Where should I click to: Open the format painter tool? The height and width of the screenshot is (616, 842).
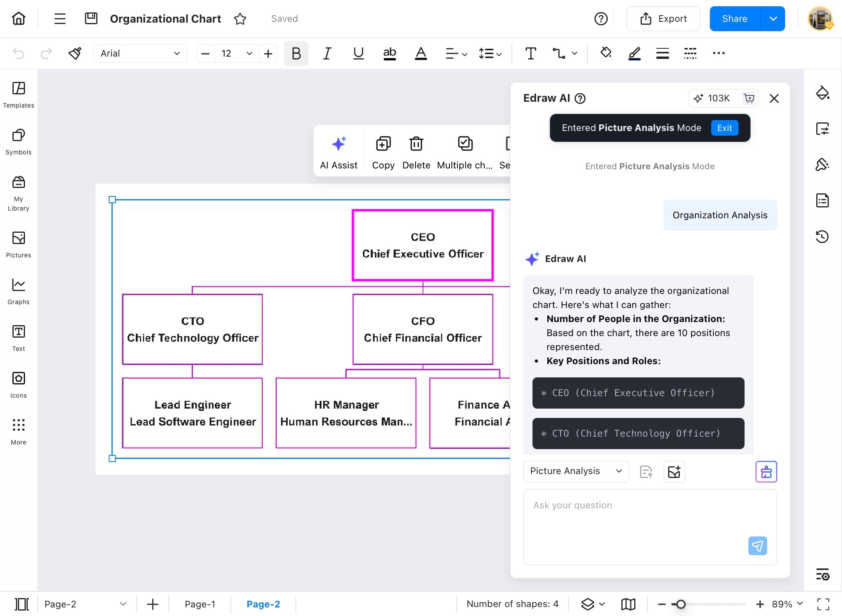[x=74, y=53]
